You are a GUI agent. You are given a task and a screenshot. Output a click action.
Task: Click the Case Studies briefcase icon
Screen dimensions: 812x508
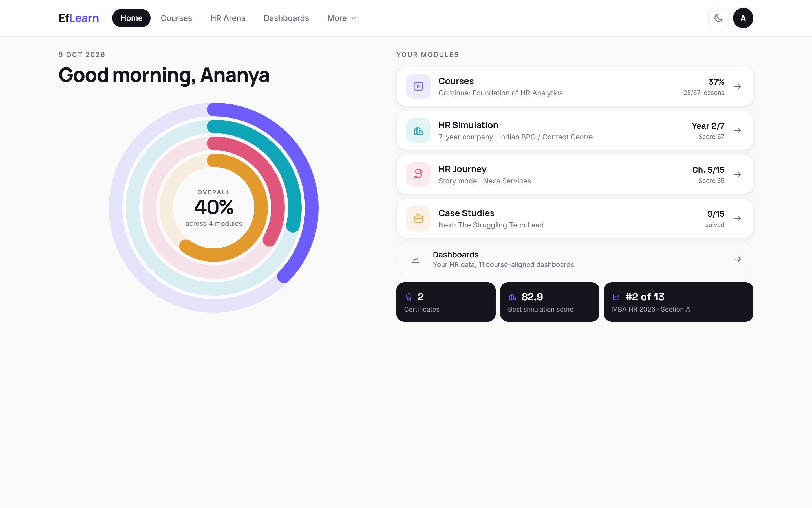418,218
